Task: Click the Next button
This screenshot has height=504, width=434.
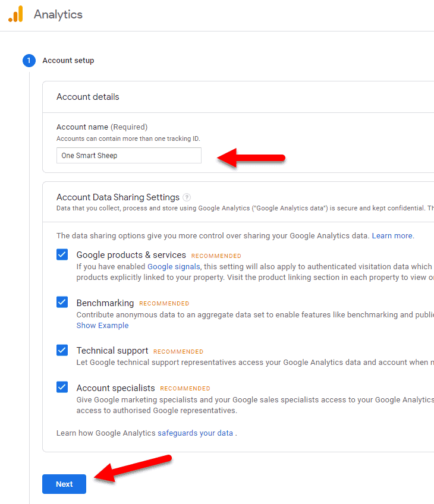Action: click(x=64, y=484)
